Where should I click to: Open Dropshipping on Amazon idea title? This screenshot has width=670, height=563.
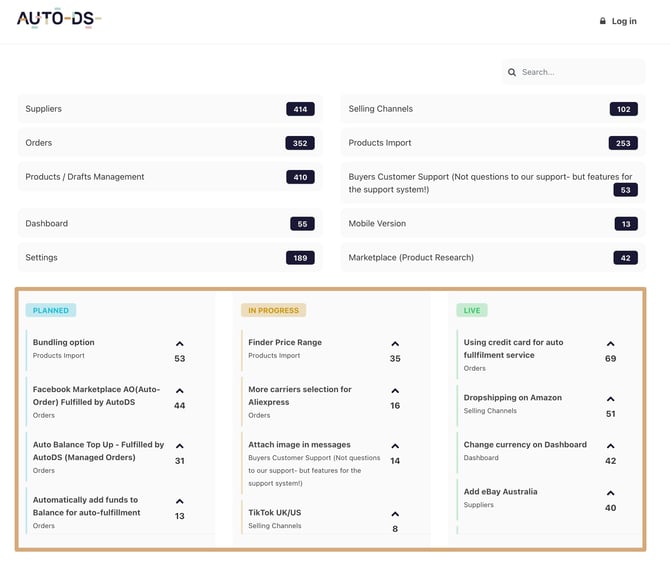(513, 398)
